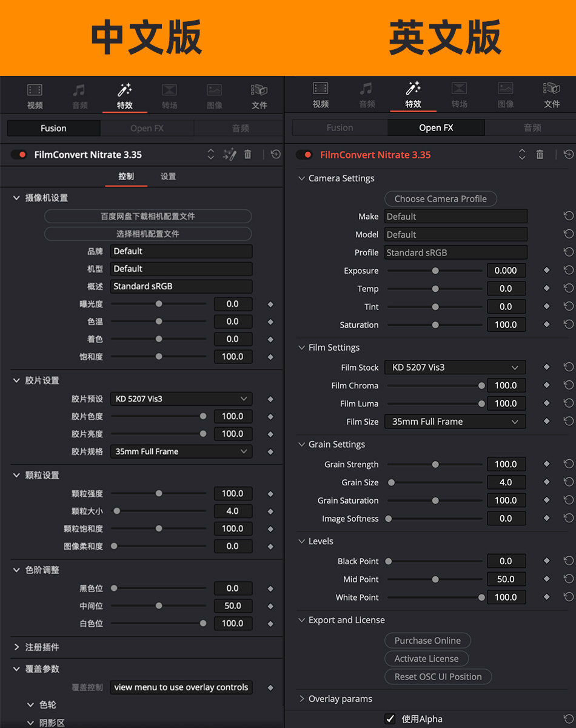The height and width of the screenshot is (728, 576).
Task: Switch to Open FX tab in English panel
Action: coord(436,127)
